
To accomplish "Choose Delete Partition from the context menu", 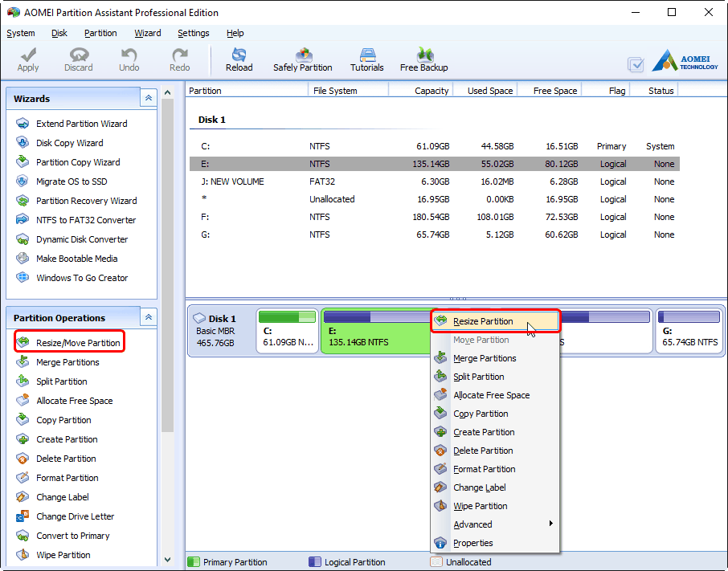I will 496,451.
